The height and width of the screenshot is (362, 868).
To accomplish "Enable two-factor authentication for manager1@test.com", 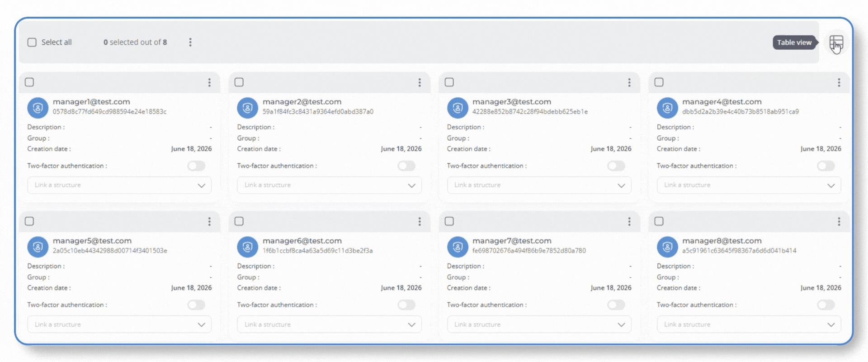I will pos(197,166).
